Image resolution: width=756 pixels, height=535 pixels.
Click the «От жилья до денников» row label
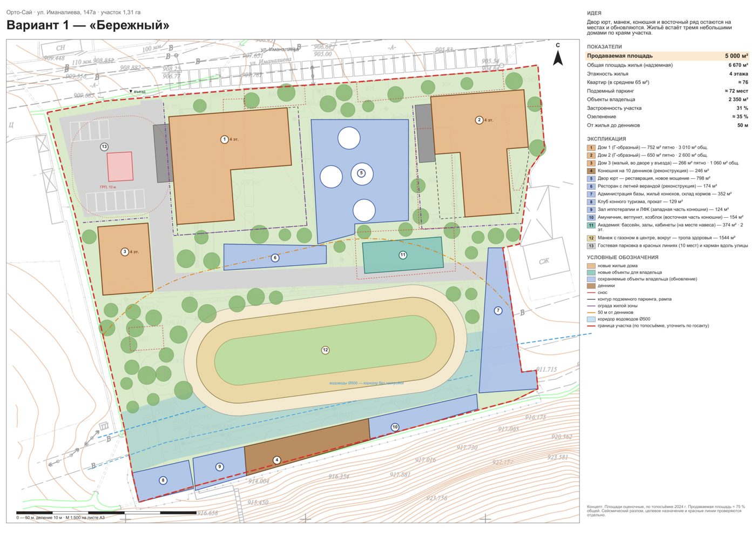click(x=613, y=125)
